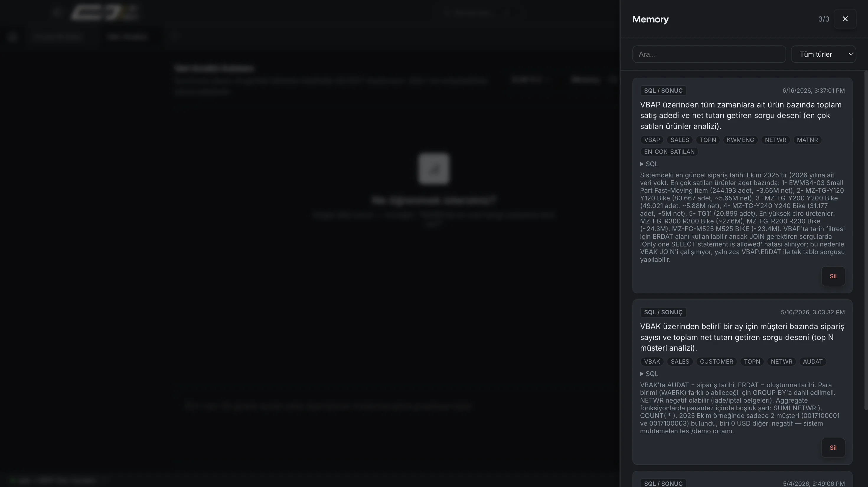The height and width of the screenshot is (487, 868).
Task: Click SALES tag in the VBAK card
Action: click(680, 362)
